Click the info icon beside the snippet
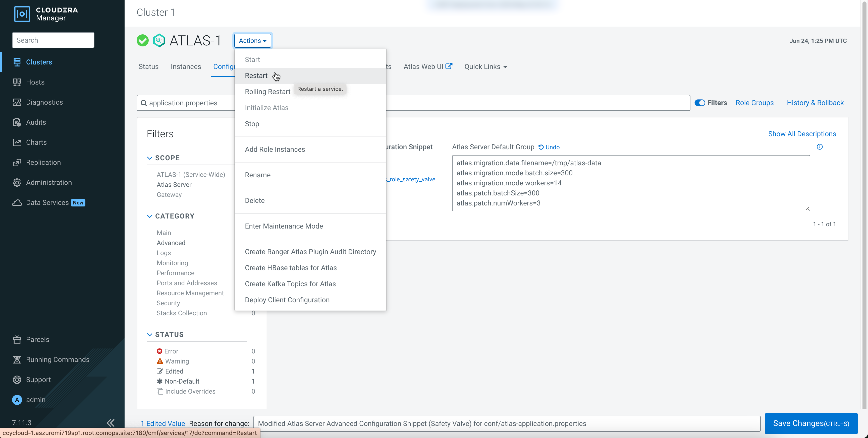Viewport: 868px width, 438px height. click(820, 147)
